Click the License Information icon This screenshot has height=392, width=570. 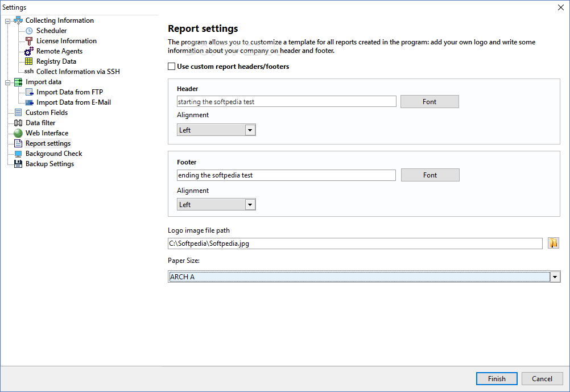(30, 41)
